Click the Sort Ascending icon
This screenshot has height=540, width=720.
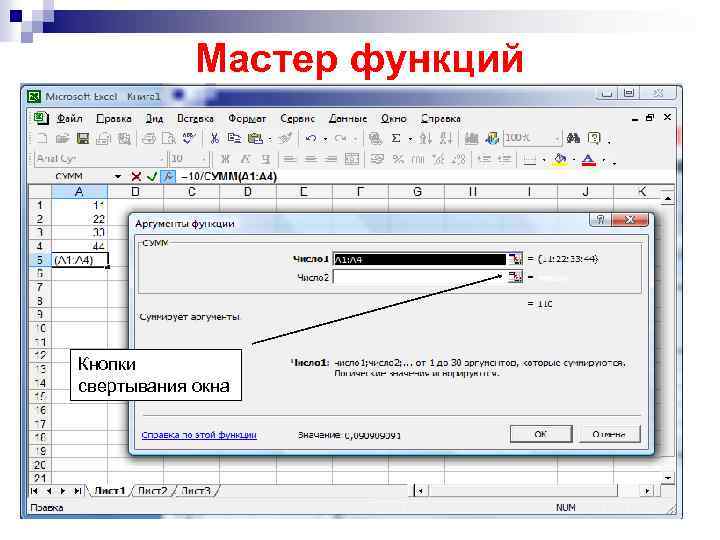[x=426, y=138]
